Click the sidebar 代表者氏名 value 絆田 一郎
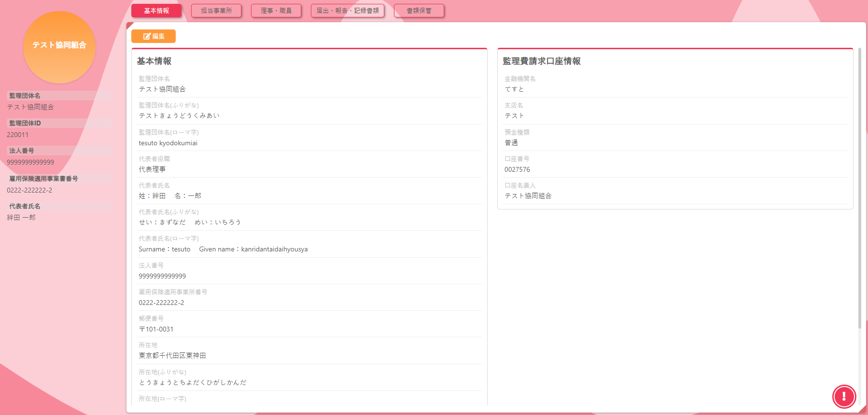The image size is (868, 415). tap(21, 218)
